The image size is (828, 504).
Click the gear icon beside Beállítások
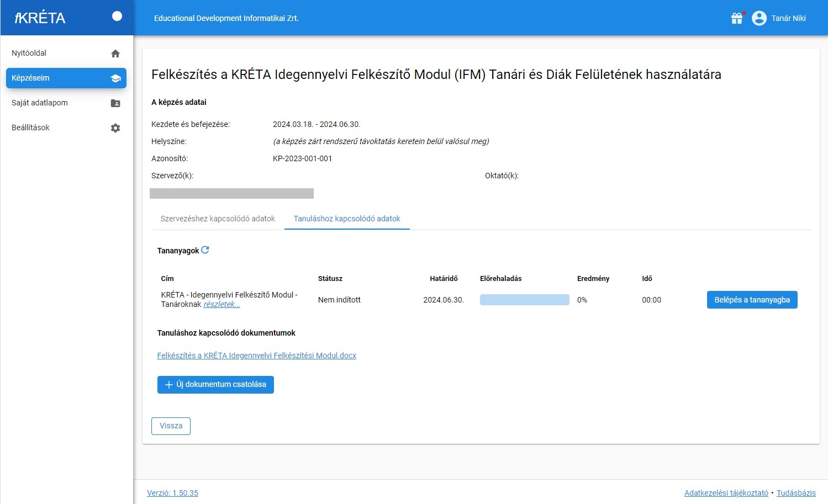115,128
